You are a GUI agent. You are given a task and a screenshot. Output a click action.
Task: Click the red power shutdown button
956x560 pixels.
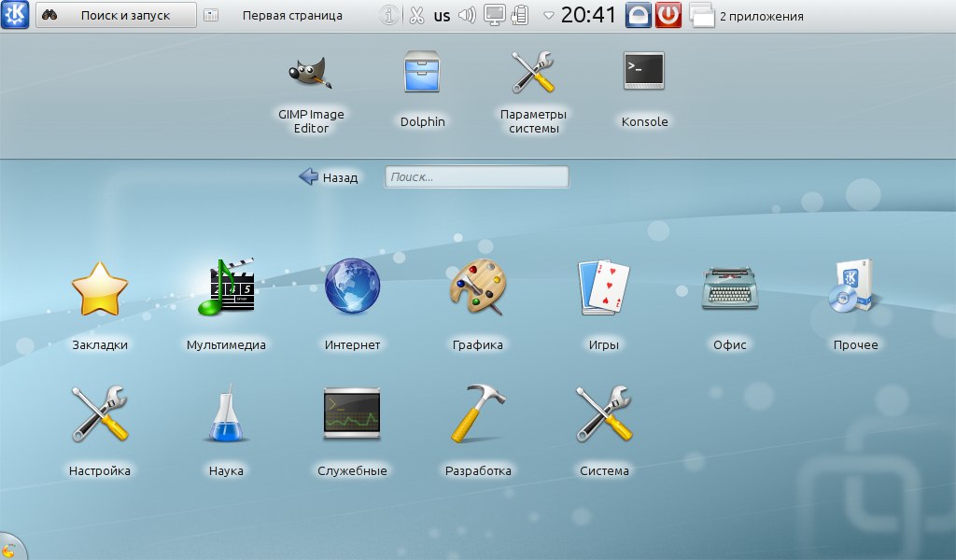click(x=668, y=15)
